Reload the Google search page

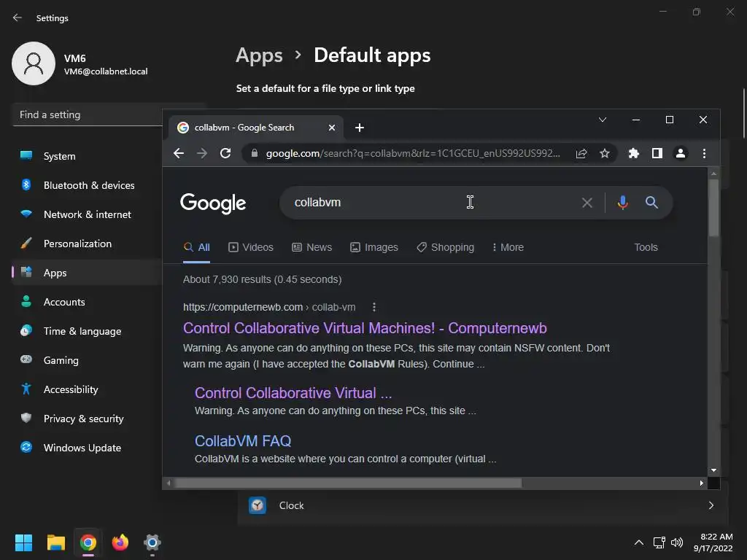225,153
